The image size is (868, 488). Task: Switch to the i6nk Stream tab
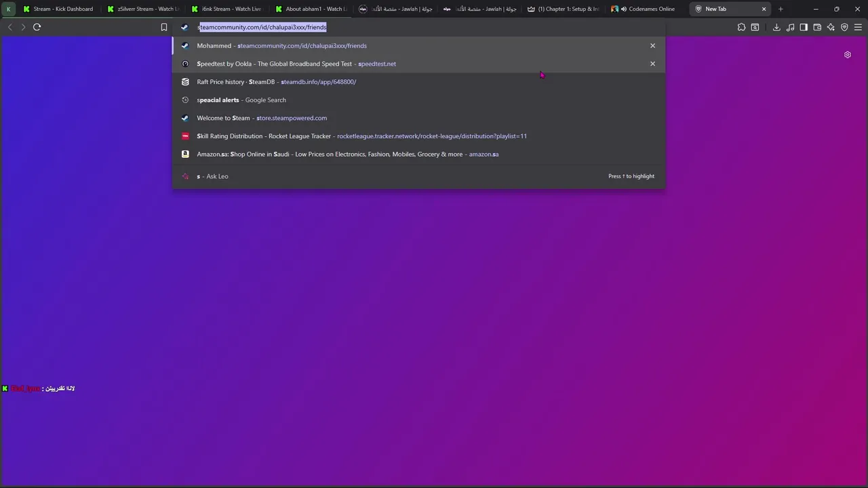pos(226,9)
